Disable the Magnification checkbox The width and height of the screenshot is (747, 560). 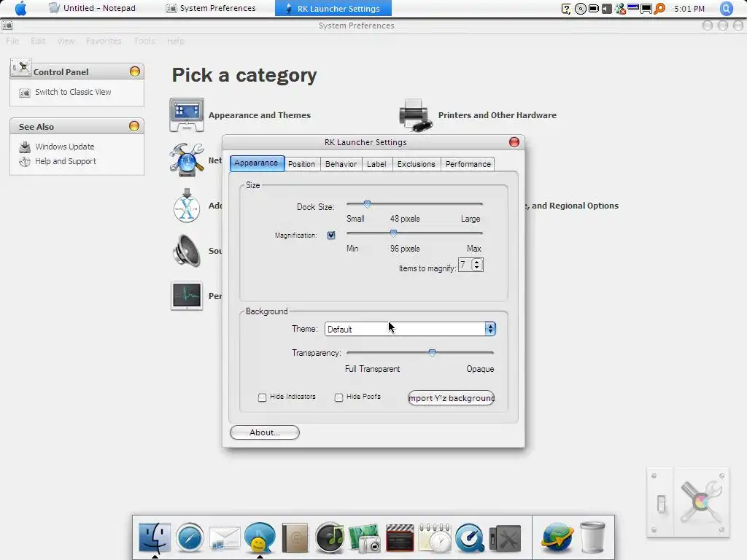(331, 236)
